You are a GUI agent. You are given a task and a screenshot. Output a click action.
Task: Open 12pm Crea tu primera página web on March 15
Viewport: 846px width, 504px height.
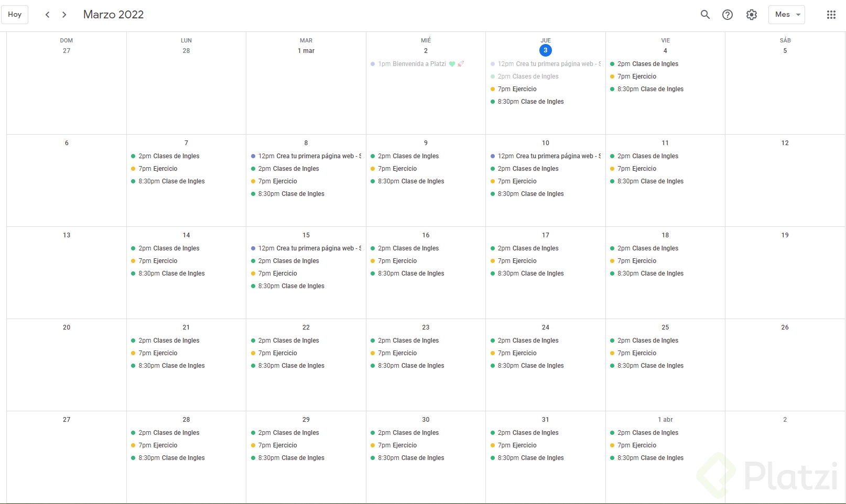pos(306,248)
